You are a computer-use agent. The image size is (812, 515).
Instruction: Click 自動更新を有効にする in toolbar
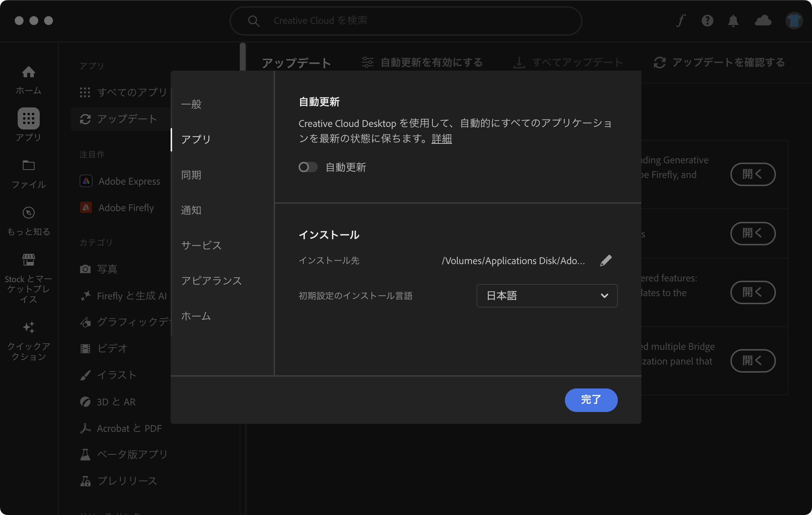[x=422, y=63]
